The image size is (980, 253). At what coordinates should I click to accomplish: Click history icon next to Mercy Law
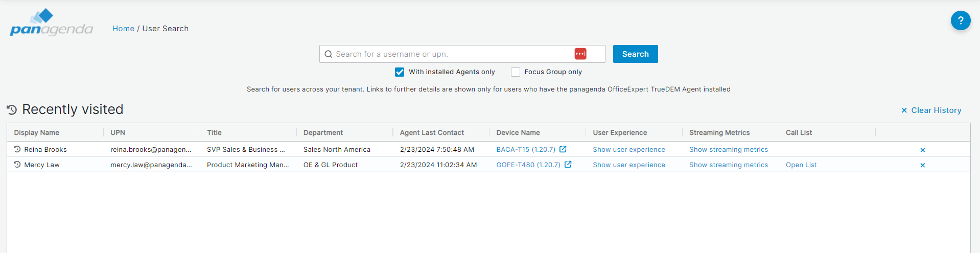(17, 165)
